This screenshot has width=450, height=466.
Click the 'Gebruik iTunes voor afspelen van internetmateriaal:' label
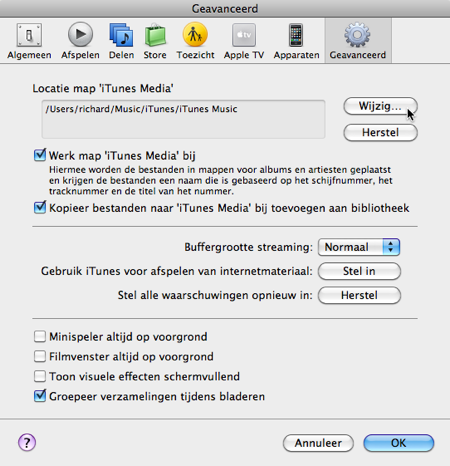pos(177,271)
